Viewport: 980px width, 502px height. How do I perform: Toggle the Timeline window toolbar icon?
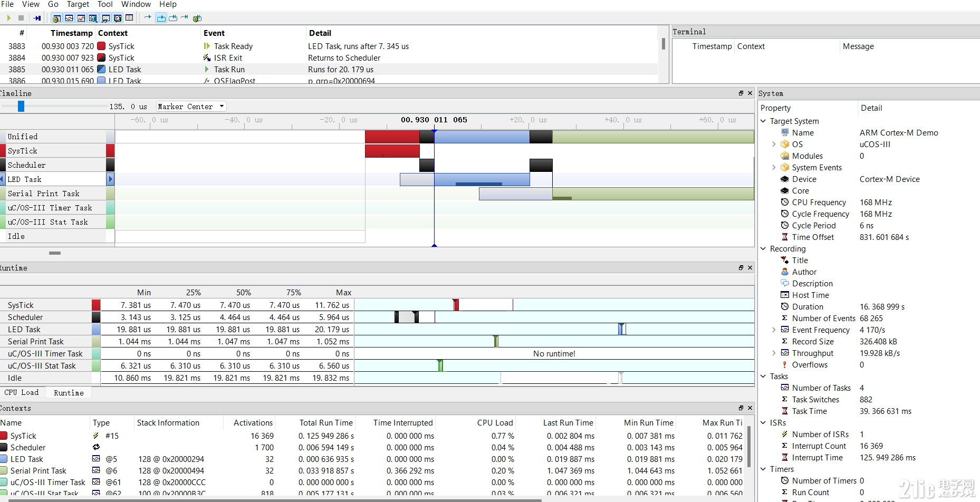click(x=69, y=18)
